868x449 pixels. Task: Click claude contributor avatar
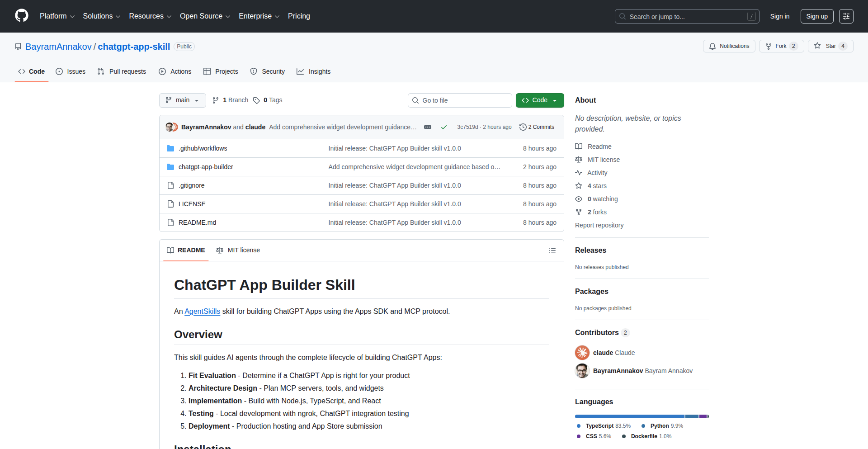[582, 353]
